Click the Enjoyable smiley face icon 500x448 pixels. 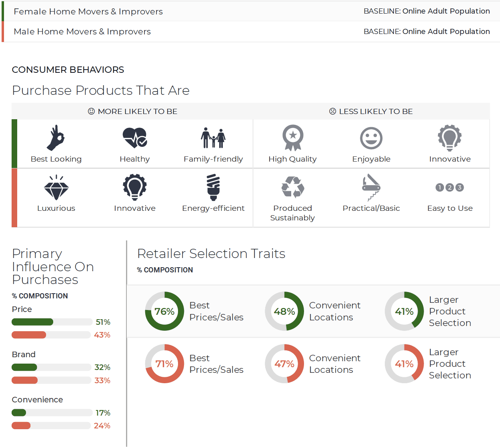[x=371, y=138]
